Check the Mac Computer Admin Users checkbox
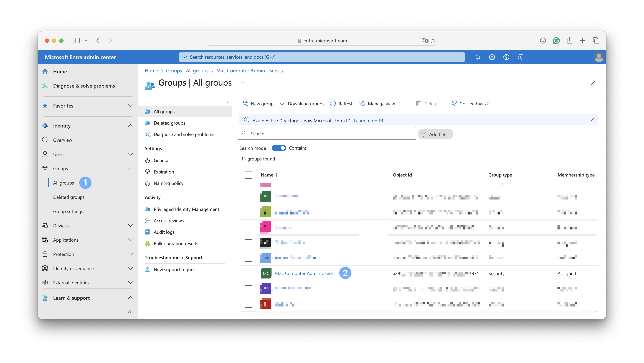Screen dimensions: 644x363 248,273
